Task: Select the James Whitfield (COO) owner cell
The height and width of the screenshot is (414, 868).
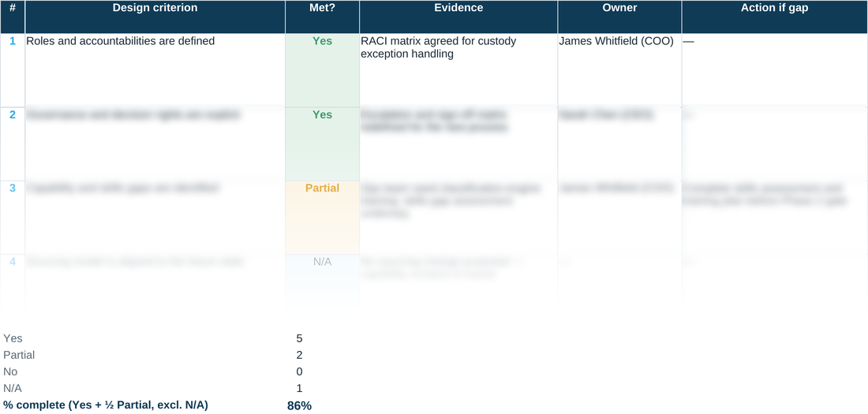Action: click(x=619, y=70)
